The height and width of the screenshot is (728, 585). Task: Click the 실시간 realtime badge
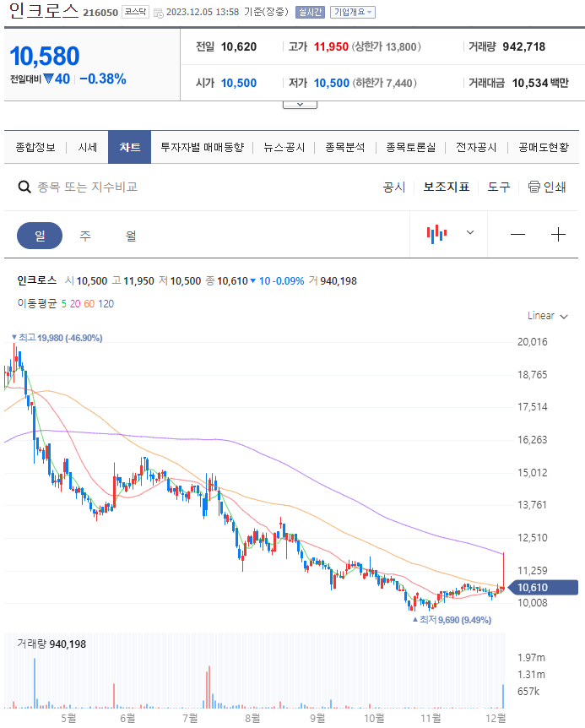(310, 12)
